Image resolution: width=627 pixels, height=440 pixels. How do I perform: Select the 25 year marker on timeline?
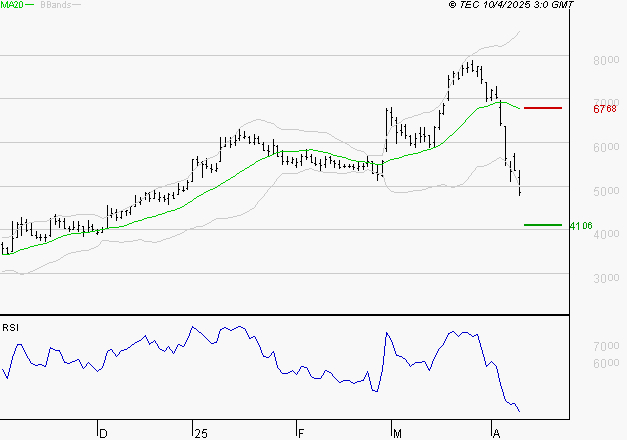pos(201,432)
